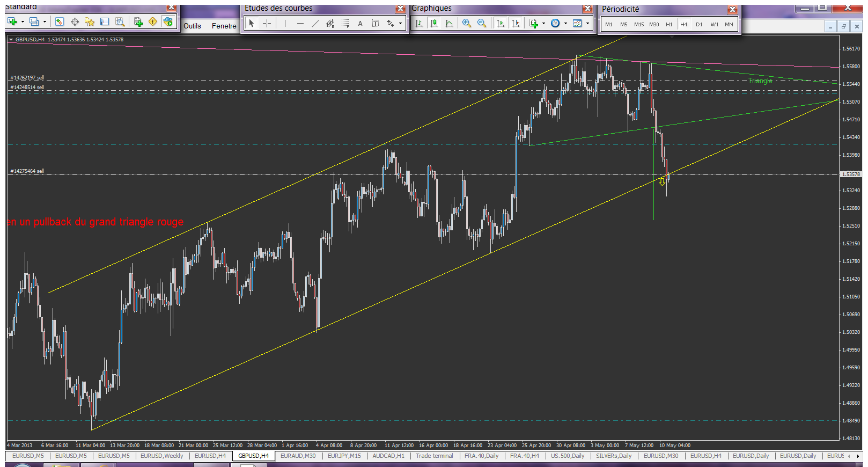The image size is (868, 467).
Task: Open the Outils menu
Action: [192, 26]
